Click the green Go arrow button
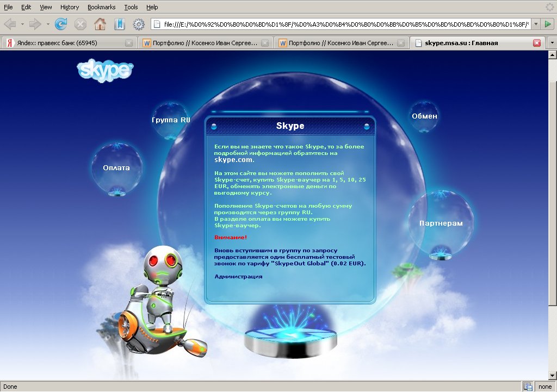 pos(548,24)
